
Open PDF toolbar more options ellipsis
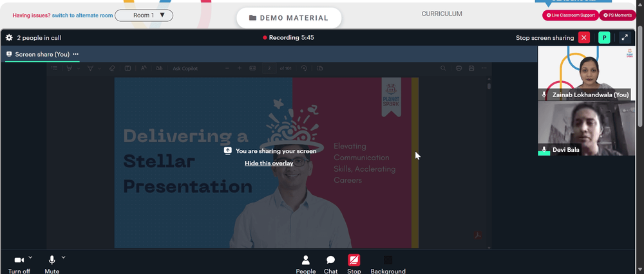pos(484,68)
